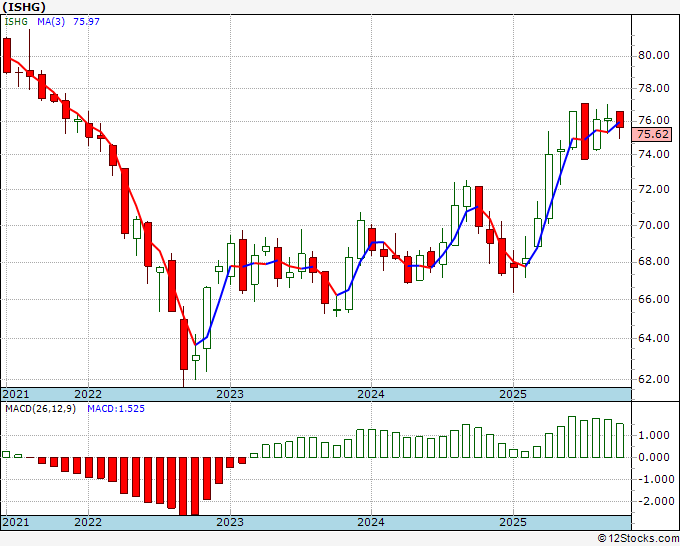Click 2025 on the price chart timeline
Screen dimensions: 680x546
click(x=513, y=394)
